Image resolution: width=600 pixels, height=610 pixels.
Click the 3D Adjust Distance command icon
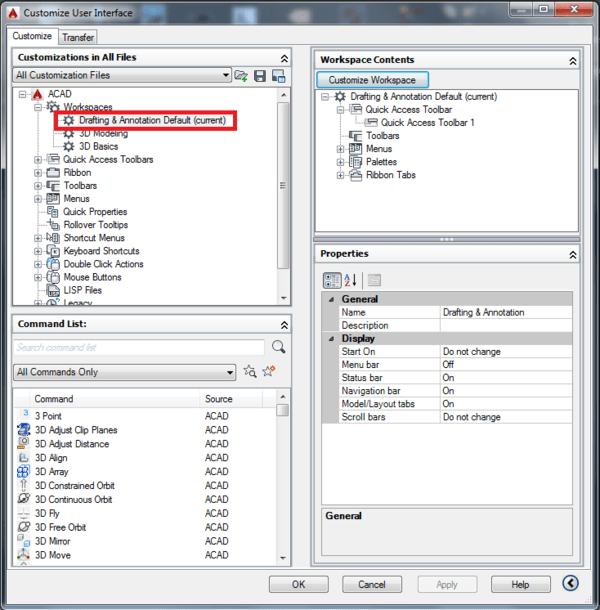click(x=23, y=443)
